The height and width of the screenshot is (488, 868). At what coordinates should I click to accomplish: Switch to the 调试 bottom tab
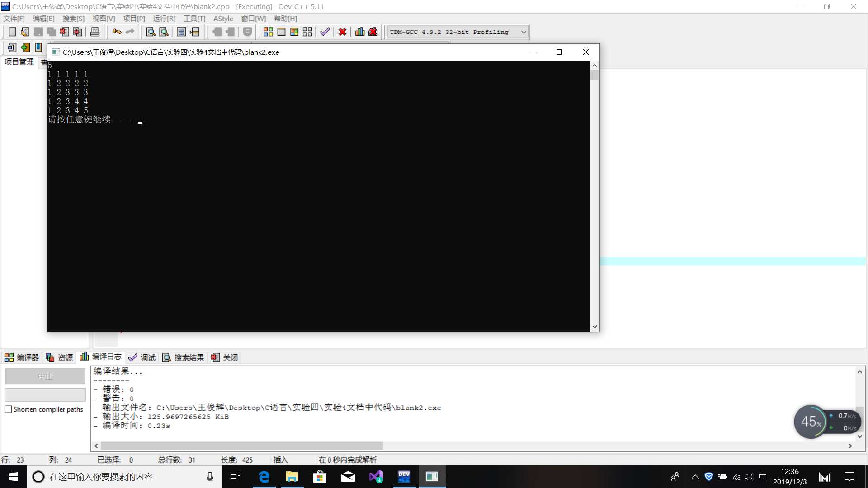point(142,357)
